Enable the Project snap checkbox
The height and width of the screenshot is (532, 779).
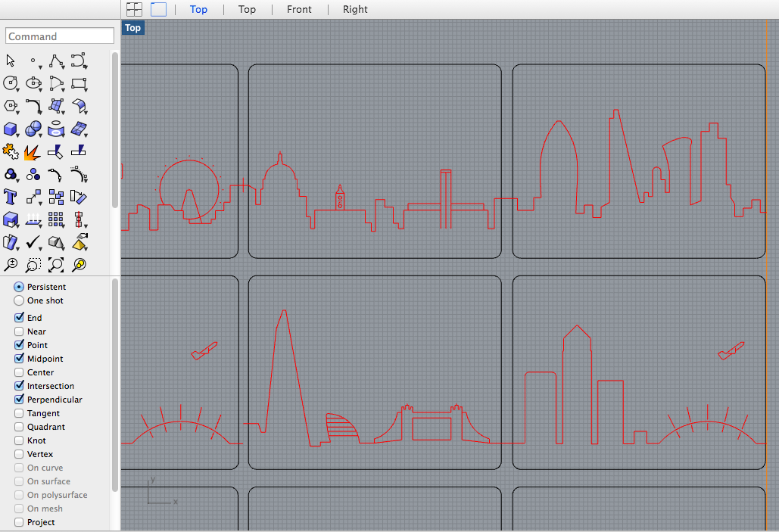coord(19,522)
